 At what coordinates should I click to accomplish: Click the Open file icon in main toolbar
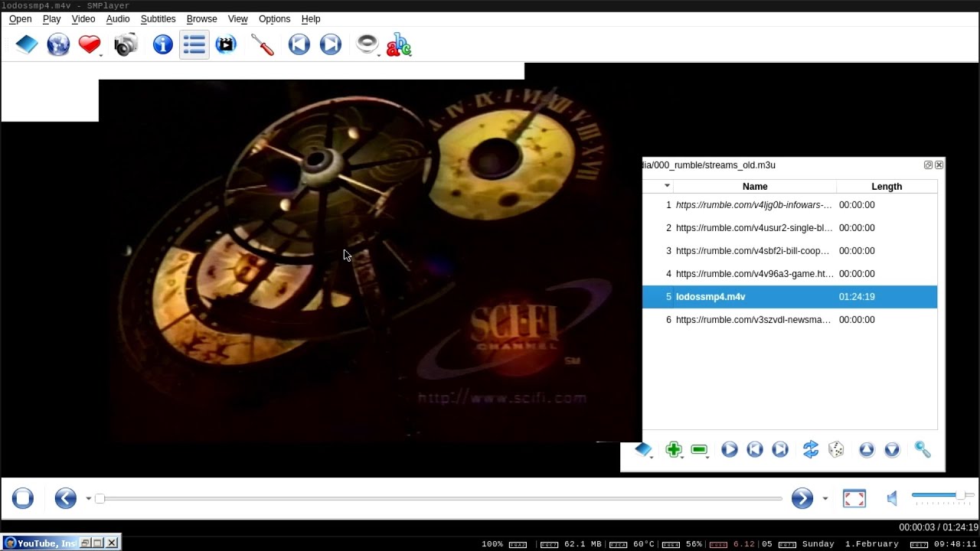(27, 44)
